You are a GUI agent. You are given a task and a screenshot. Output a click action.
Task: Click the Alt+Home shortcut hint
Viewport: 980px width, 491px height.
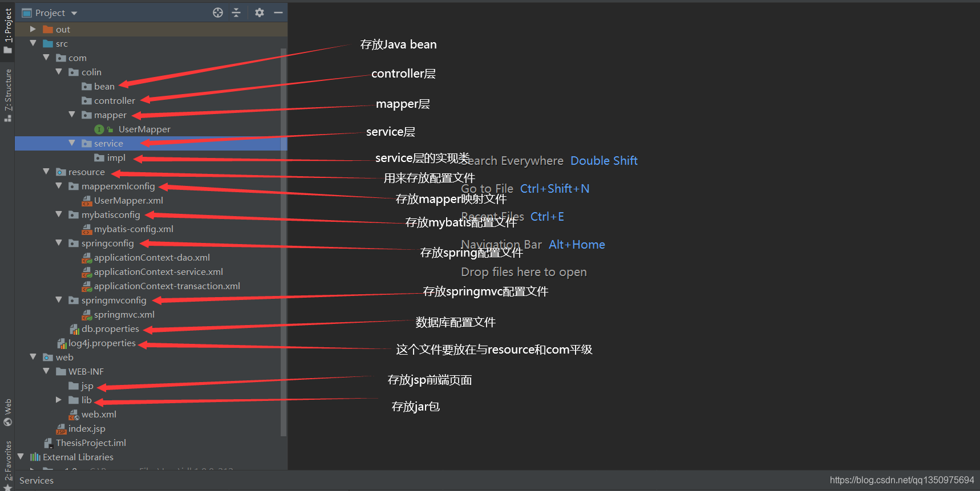(577, 245)
